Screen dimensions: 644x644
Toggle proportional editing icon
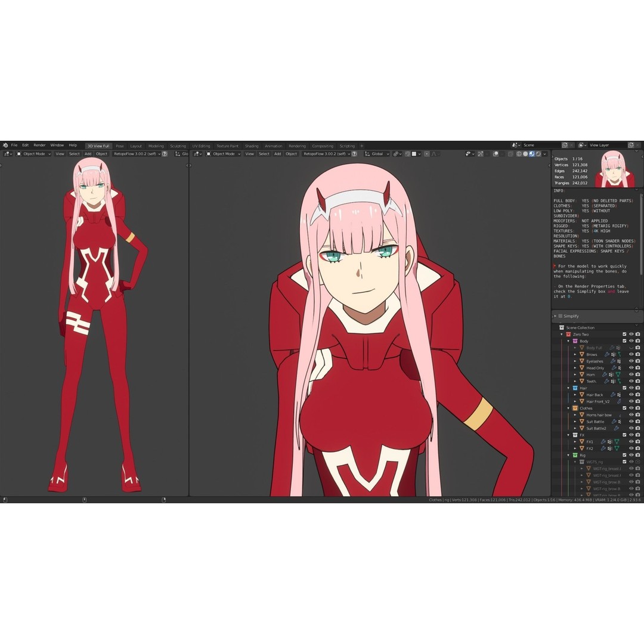click(x=427, y=154)
